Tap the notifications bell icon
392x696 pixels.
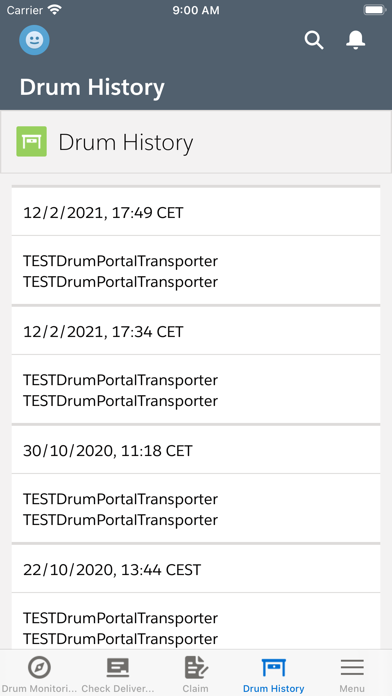coord(355,40)
